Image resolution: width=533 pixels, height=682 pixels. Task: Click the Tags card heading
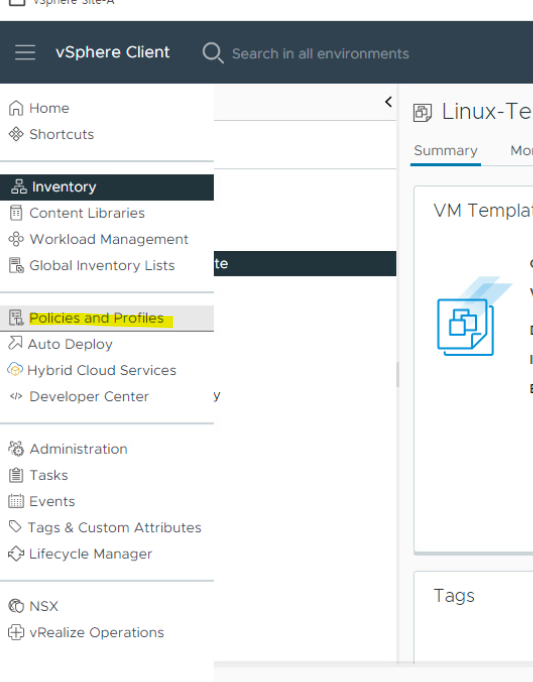(x=454, y=596)
